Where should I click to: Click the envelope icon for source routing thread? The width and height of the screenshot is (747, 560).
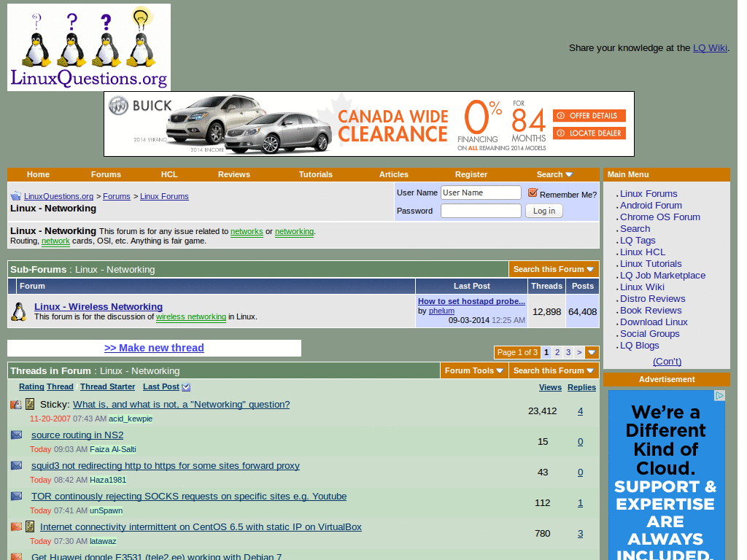pyautogui.click(x=16, y=435)
